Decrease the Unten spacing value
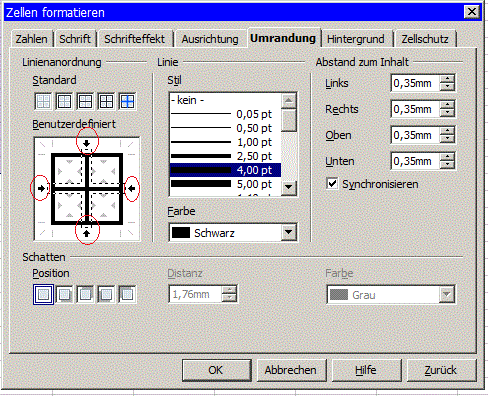Viewport: 488px width, 396px height. point(447,165)
